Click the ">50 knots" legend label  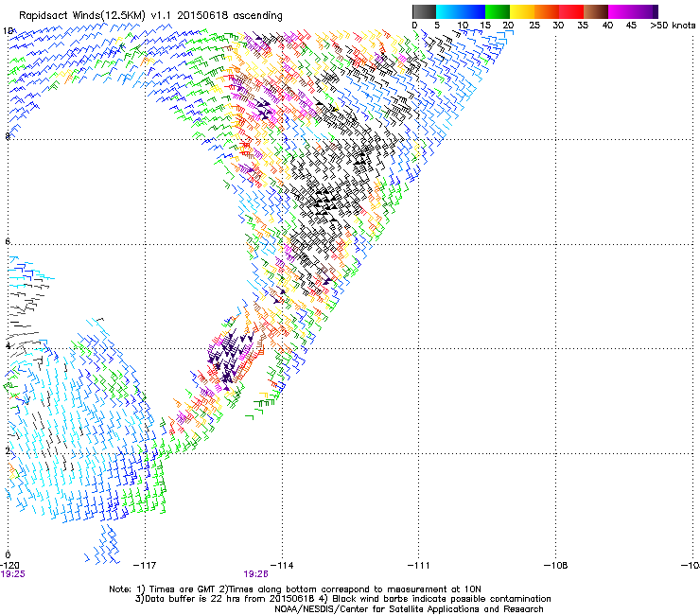coord(673,25)
